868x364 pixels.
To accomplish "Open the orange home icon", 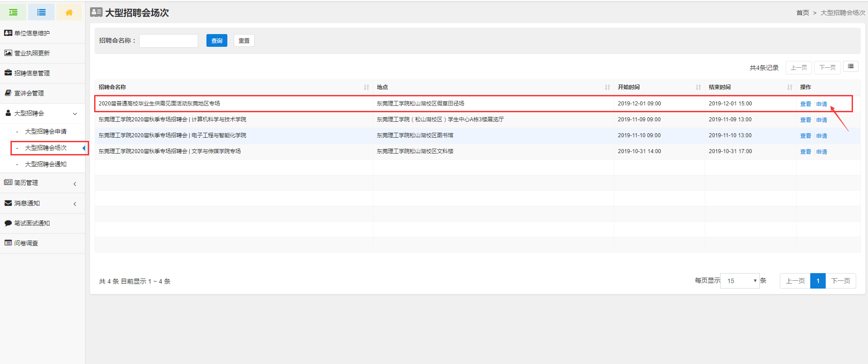I will coord(69,12).
